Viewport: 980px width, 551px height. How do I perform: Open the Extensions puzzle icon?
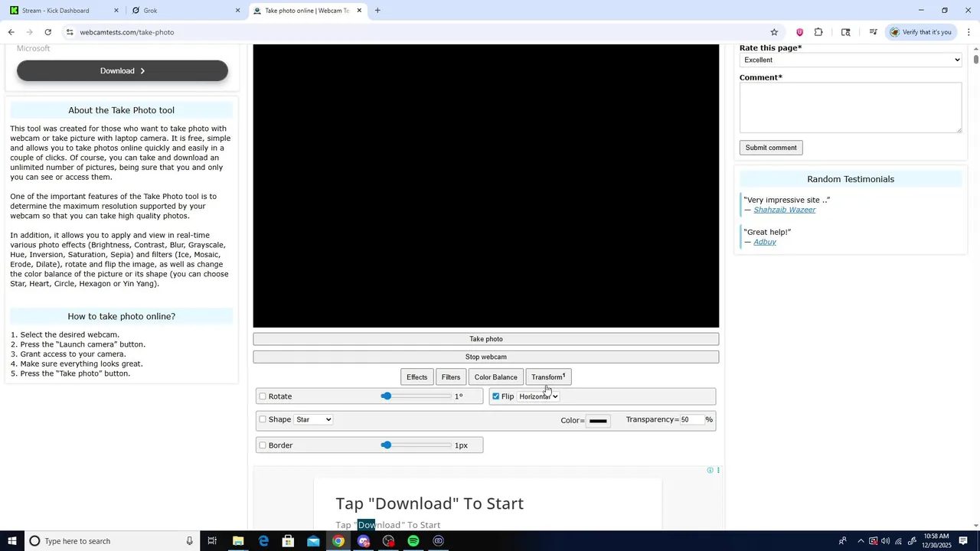(x=818, y=32)
